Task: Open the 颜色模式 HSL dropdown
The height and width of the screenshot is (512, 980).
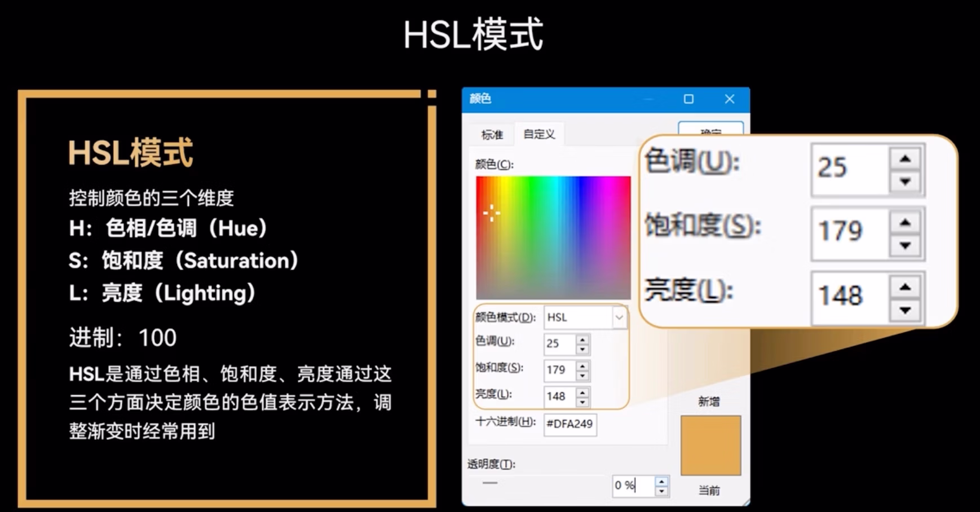Action: coord(619,318)
